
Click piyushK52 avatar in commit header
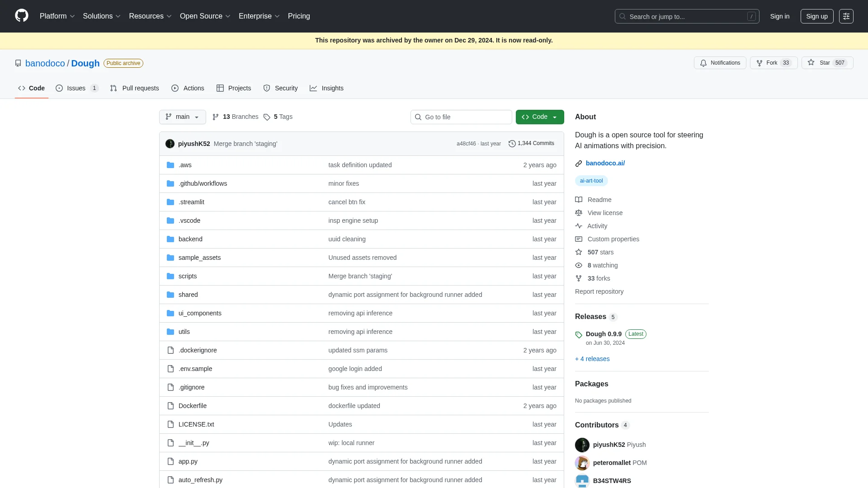tap(170, 144)
